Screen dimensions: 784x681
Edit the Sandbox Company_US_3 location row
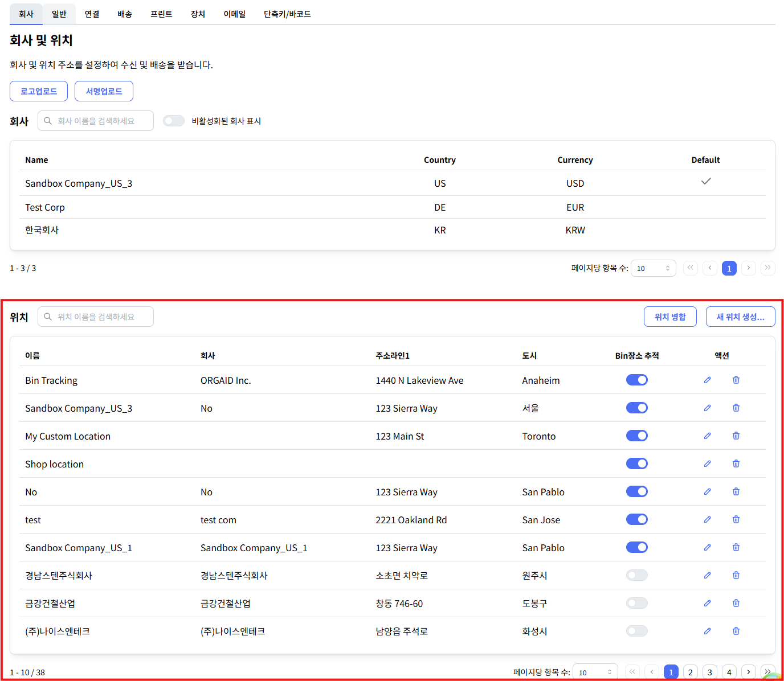point(707,408)
